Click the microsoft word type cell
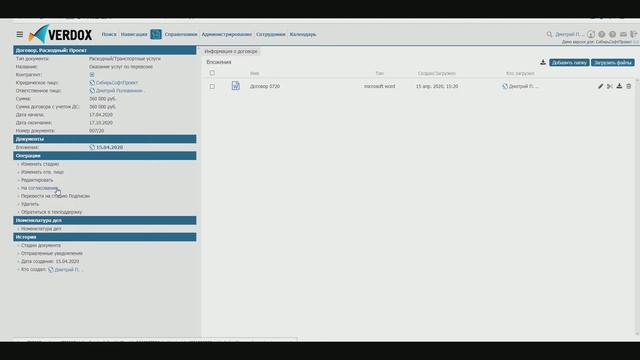This screenshot has height=360, width=640. [x=380, y=87]
